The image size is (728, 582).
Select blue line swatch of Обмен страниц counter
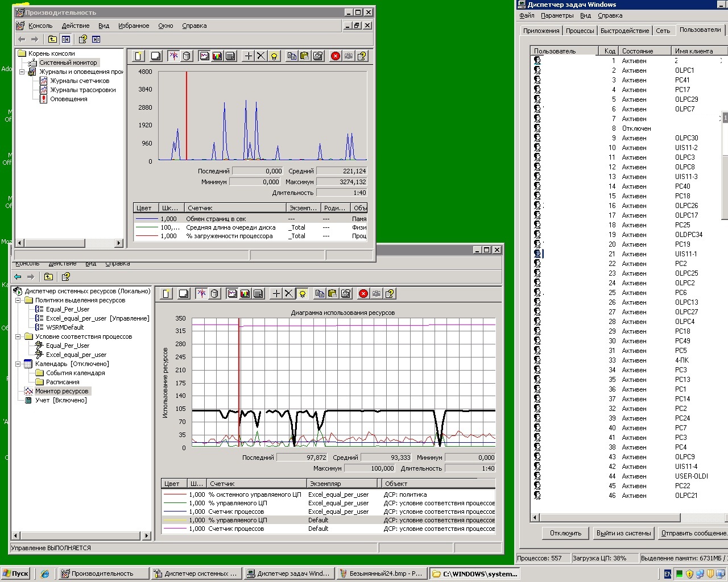147,219
